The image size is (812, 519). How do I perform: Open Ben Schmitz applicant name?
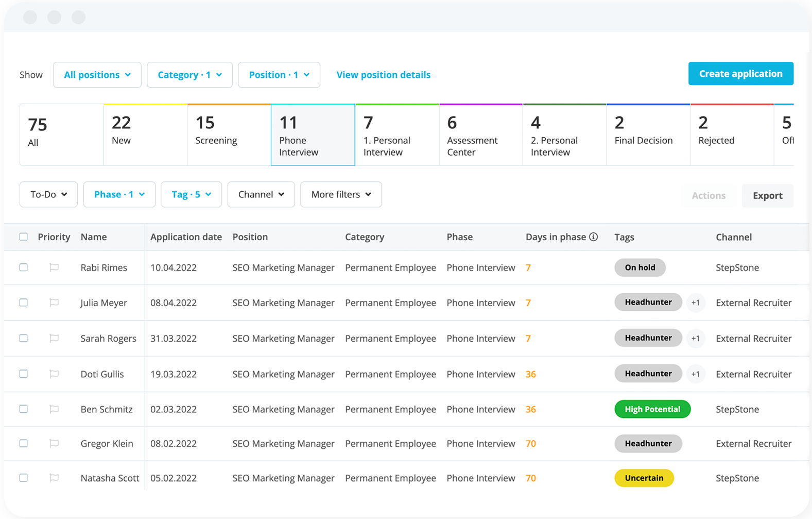107,409
